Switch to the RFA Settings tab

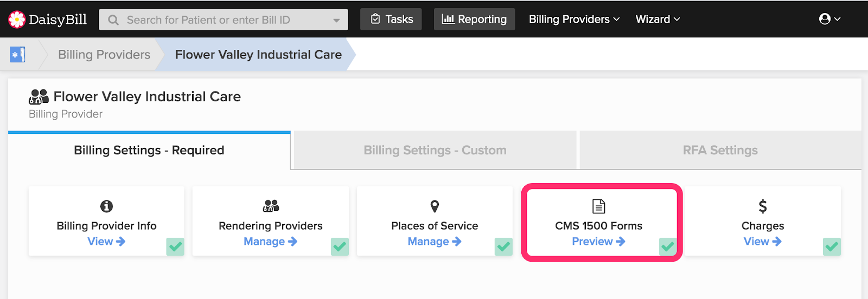tap(720, 150)
